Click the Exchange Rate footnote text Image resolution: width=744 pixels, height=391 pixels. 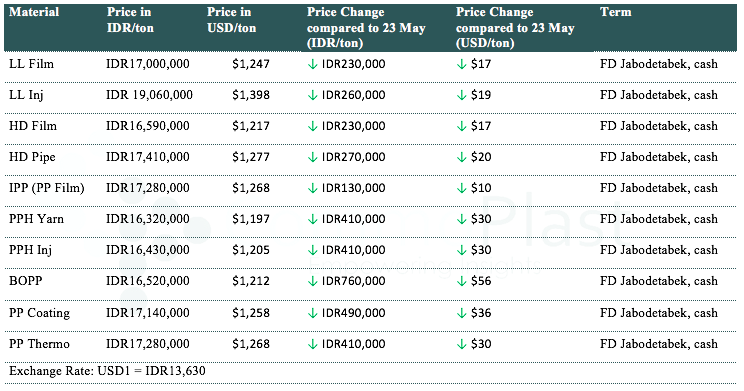(107, 371)
